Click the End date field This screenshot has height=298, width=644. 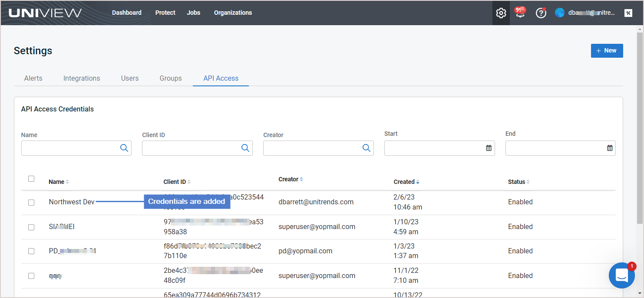tap(561, 148)
